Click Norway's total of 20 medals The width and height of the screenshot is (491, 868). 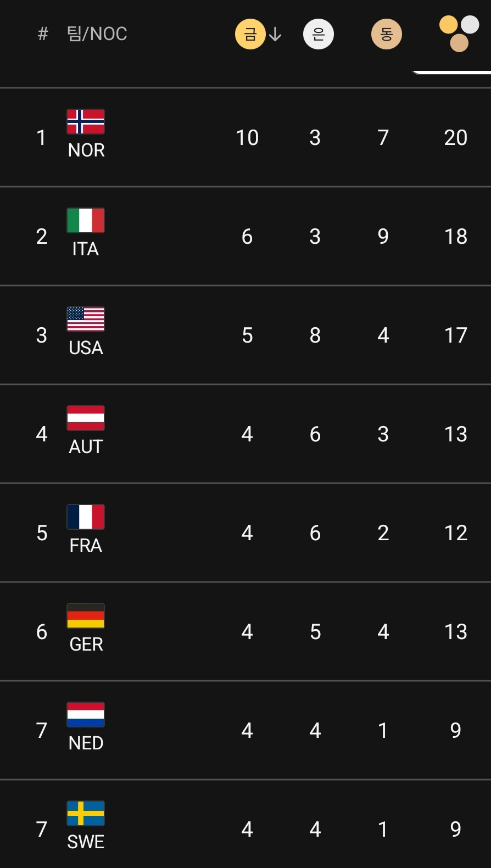tap(455, 137)
